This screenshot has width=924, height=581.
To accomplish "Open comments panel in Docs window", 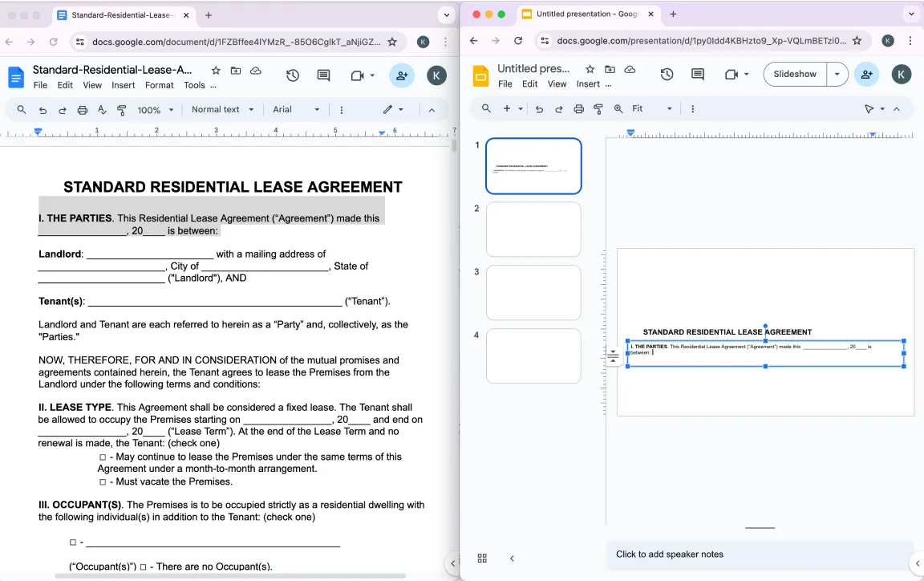I will [x=323, y=75].
